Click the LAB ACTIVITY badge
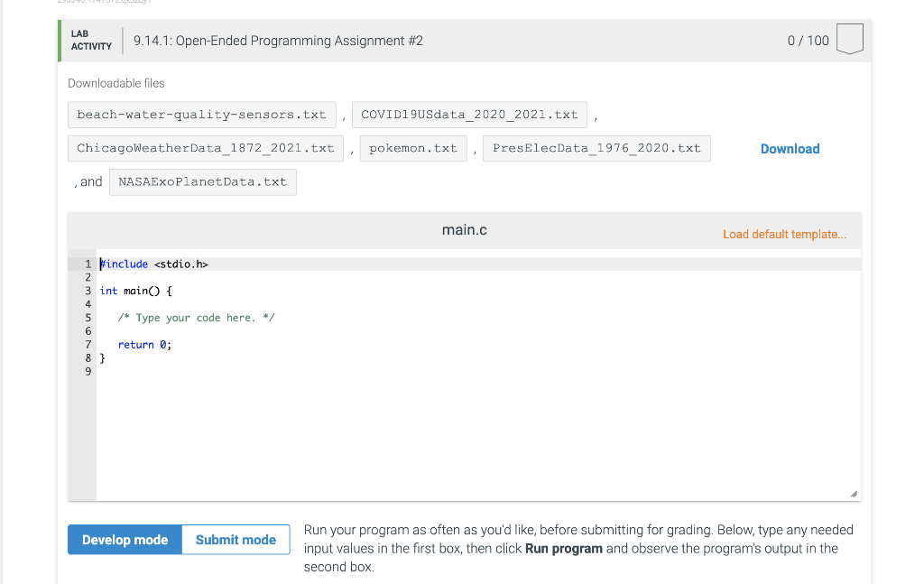The width and height of the screenshot is (924, 584). click(90, 39)
